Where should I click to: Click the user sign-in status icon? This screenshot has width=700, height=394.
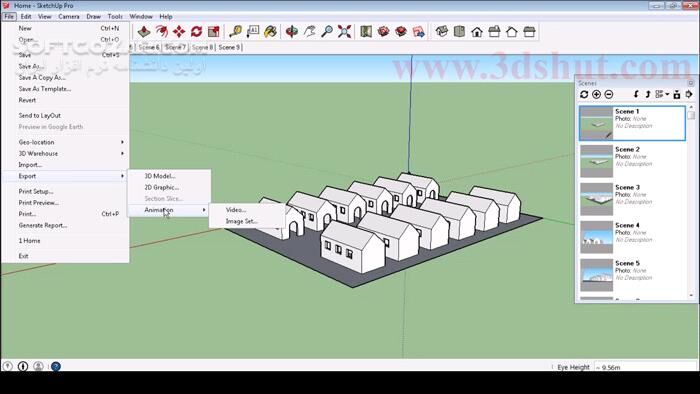pos(38,366)
